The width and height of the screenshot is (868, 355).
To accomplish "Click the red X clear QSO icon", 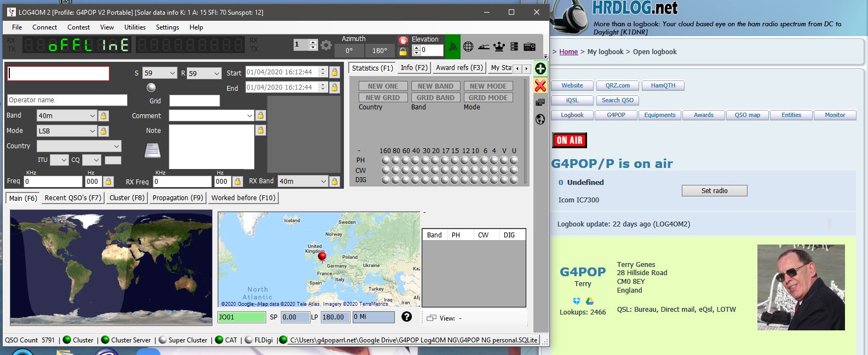I will click(541, 85).
